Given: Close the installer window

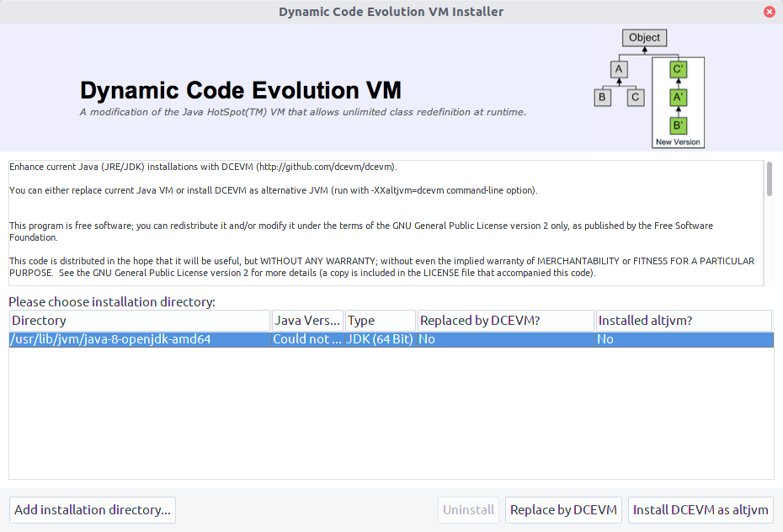Looking at the screenshot, I should coord(770,12).
